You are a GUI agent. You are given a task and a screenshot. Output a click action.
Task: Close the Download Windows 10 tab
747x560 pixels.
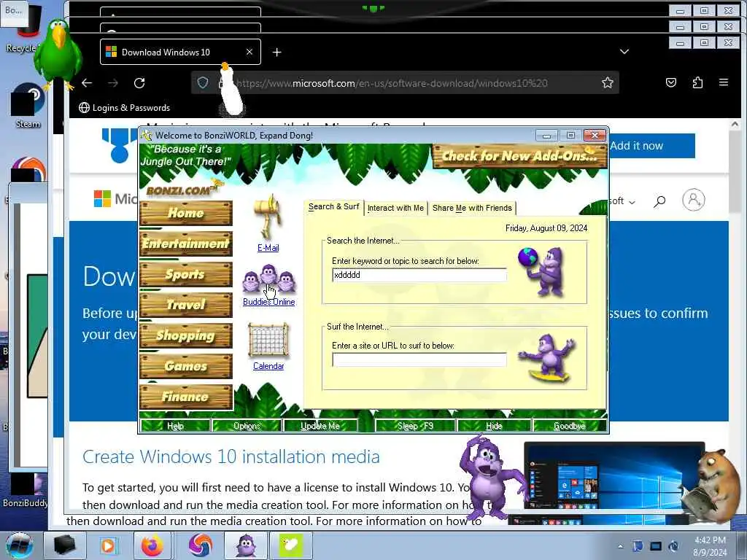coord(249,52)
